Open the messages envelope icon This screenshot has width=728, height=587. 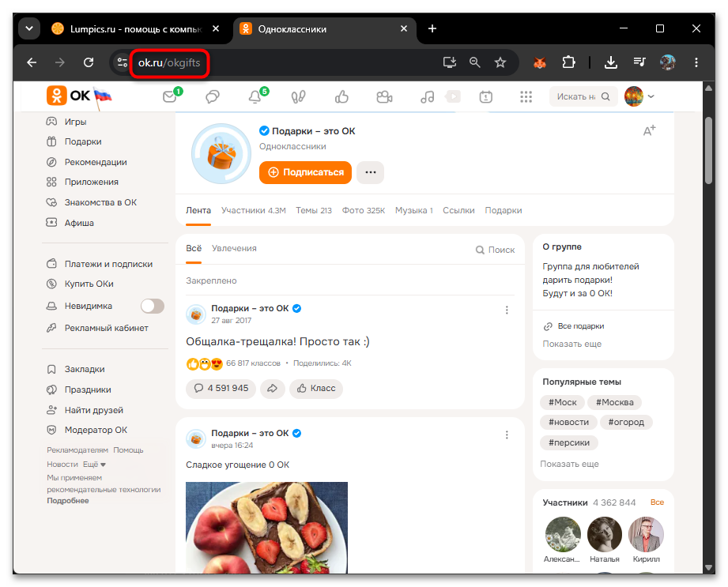pos(170,96)
